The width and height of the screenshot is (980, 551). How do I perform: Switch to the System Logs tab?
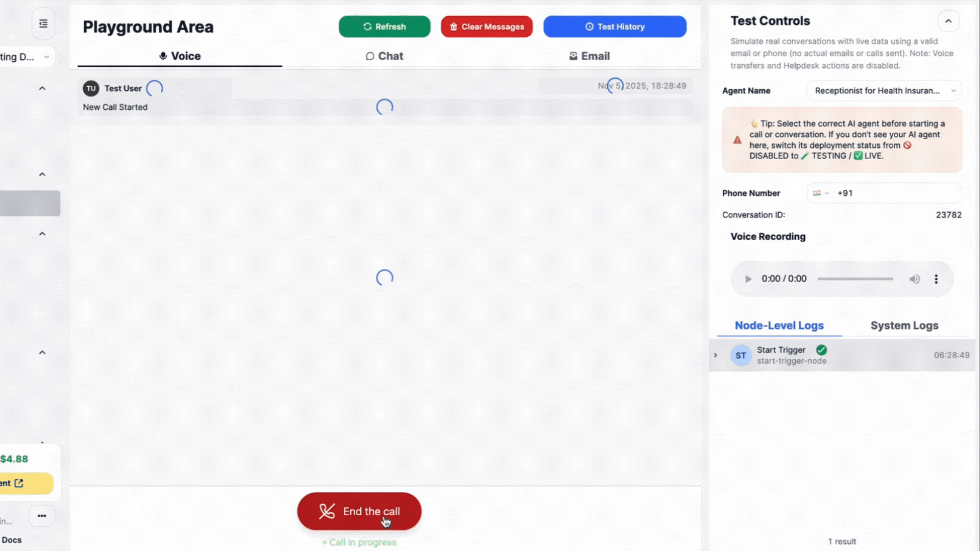tap(904, 325)
